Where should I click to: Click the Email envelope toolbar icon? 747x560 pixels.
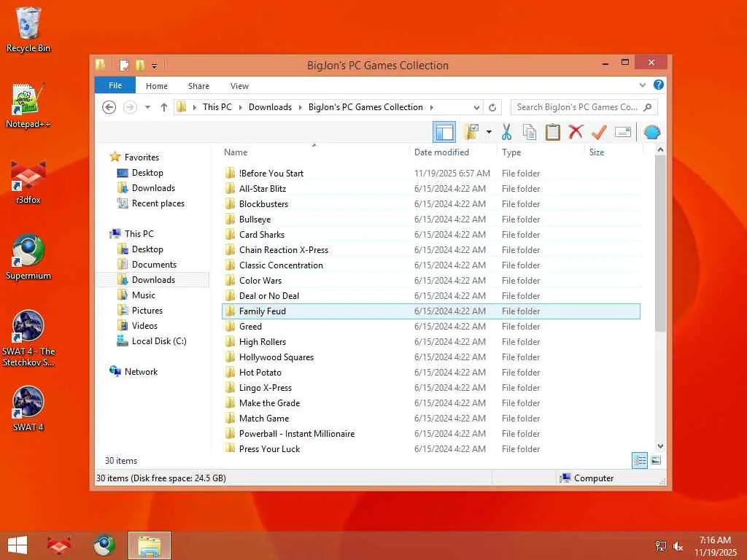pyautogui.click(x=623, y=132)
